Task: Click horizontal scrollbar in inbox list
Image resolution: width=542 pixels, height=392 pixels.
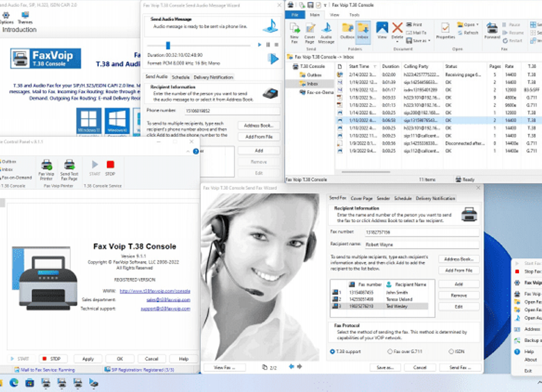Action: [366, 172]
